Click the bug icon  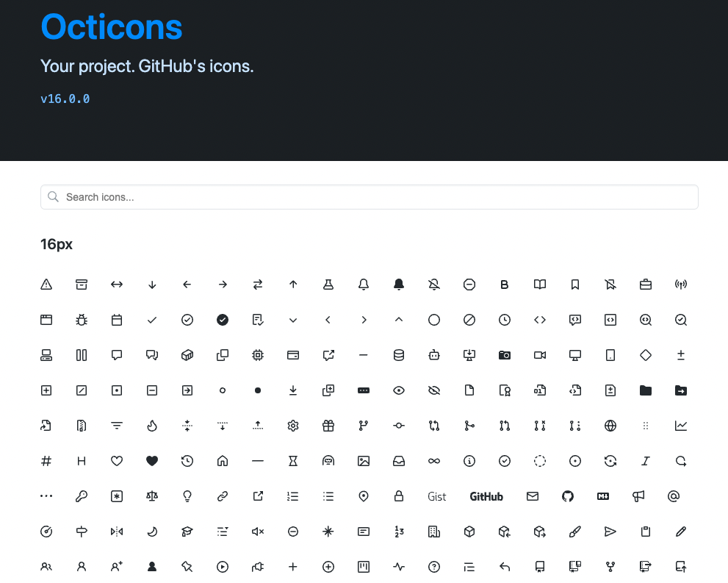(82, 320)
